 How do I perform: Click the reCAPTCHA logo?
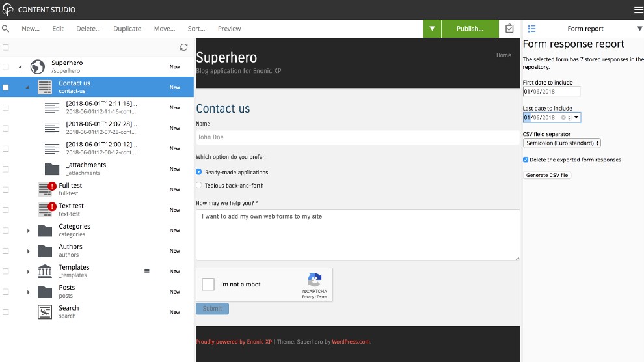point(315,280)
